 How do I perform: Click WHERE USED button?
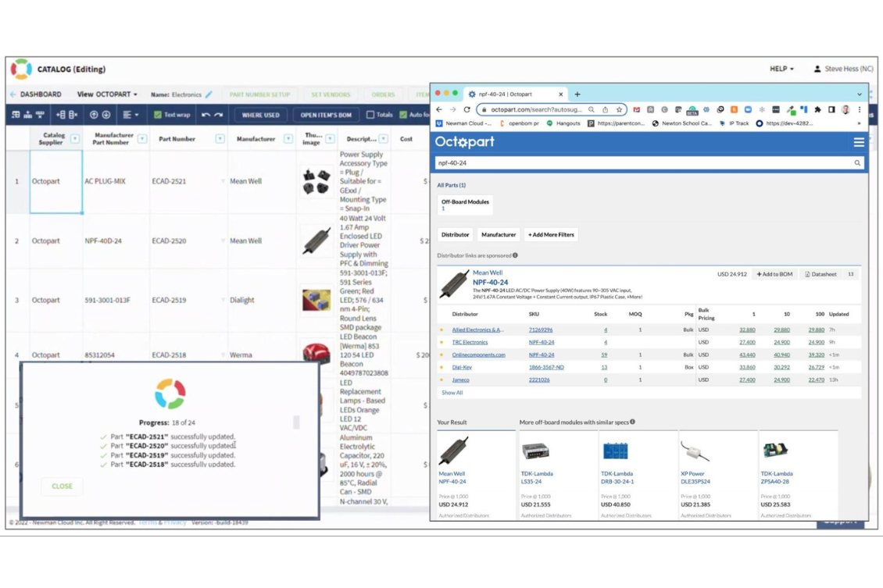[261, 115]
